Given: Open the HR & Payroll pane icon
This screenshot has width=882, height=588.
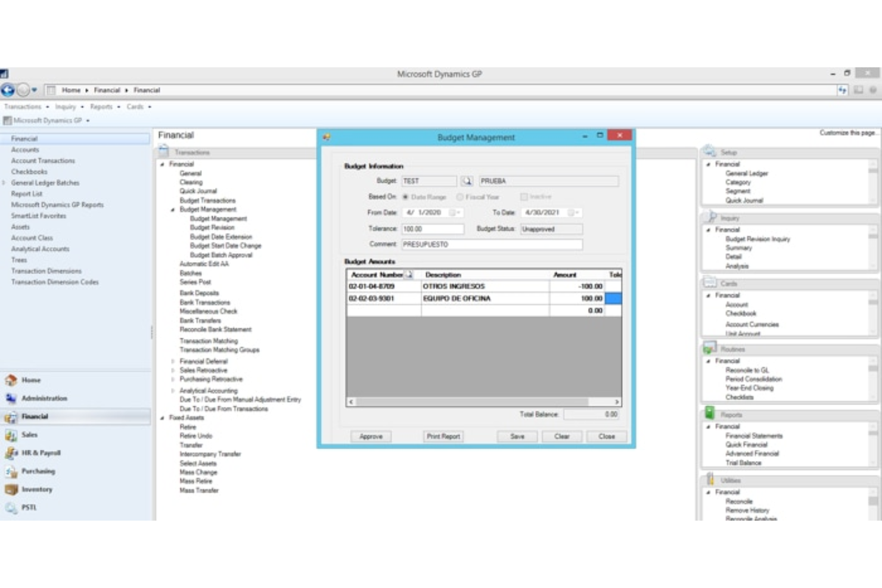Looking at the screenshot, I should point(11,453).
